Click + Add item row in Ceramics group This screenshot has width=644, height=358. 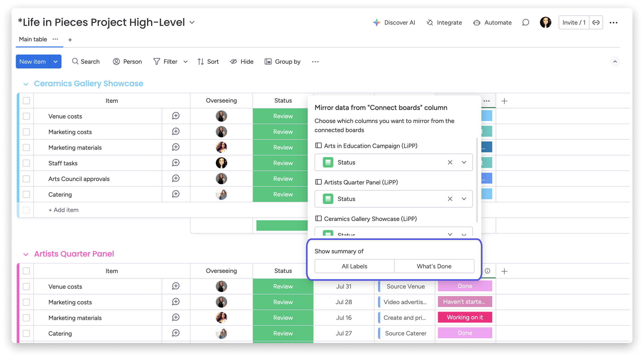[x=64, y=210]
